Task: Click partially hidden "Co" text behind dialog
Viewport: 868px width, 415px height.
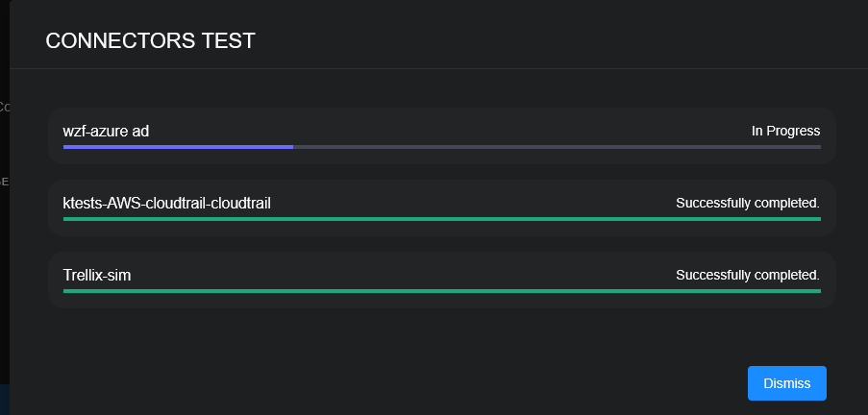Action: (5, 107)
